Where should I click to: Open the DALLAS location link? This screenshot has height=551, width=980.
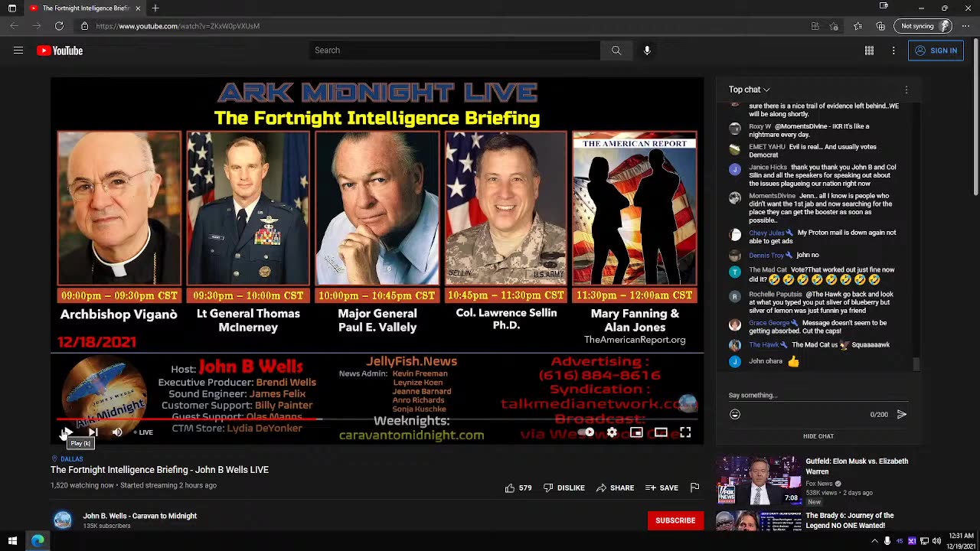71,459
